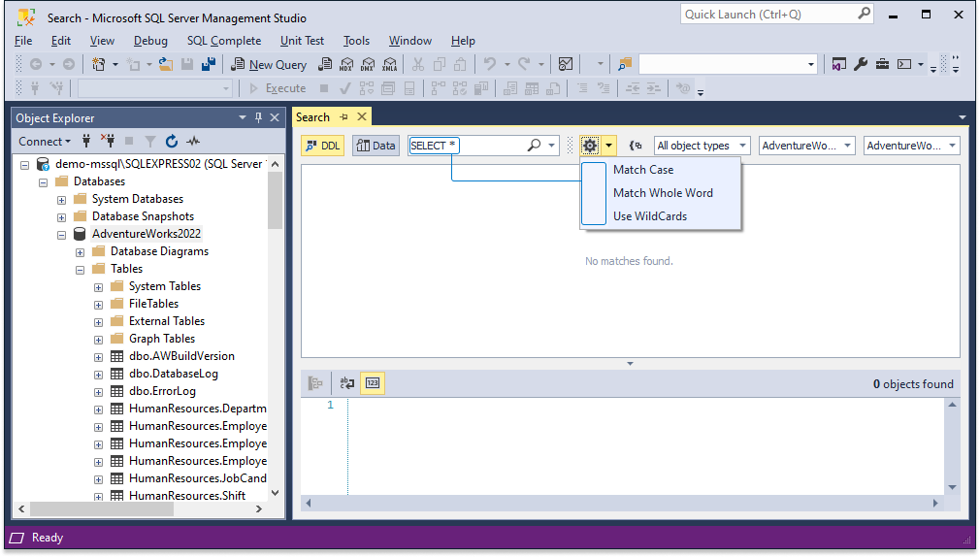Click the magnifier icon in search box
The height and width of the screenshot is (557, 980).
click(534, 145)
